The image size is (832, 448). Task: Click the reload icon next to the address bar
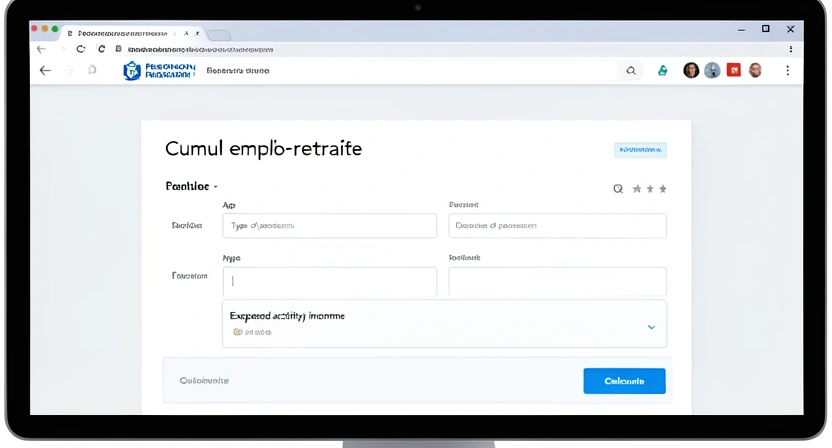pos(81,49)
